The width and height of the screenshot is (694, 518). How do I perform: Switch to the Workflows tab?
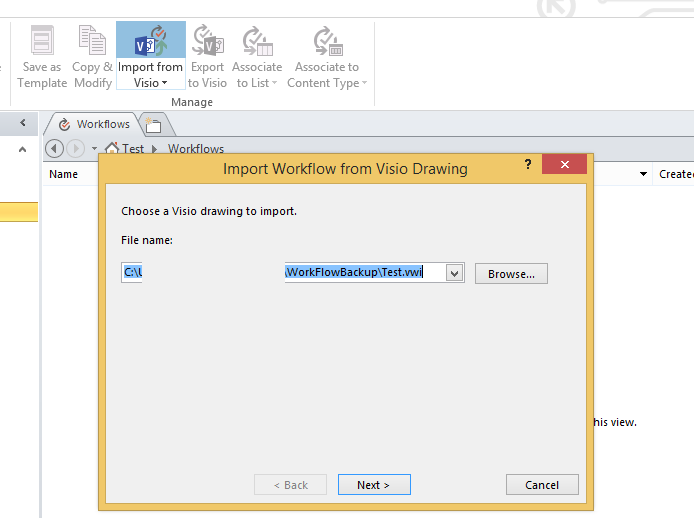tap(95, 124)
